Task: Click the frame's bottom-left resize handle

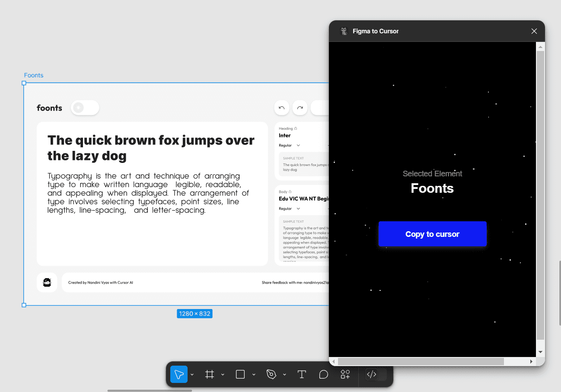Action: [x=24, y=305]
